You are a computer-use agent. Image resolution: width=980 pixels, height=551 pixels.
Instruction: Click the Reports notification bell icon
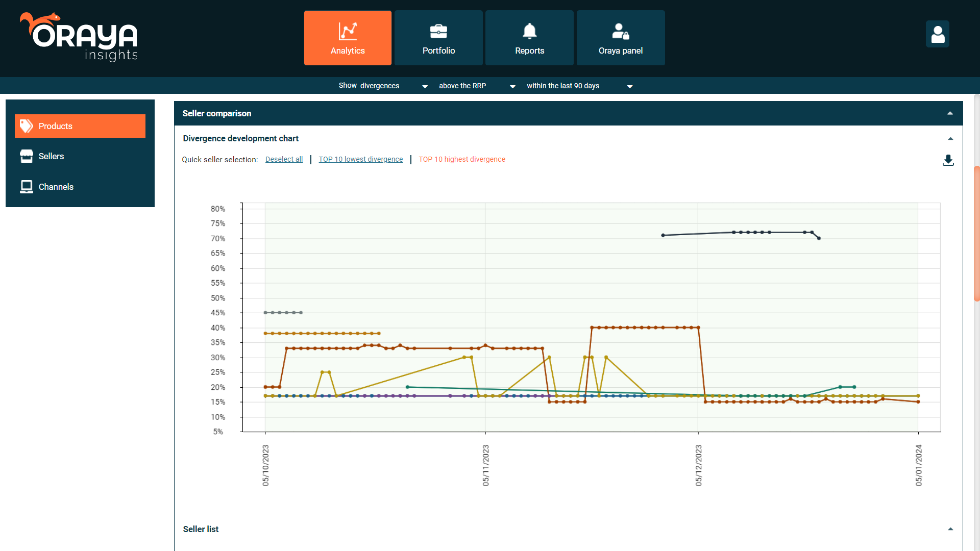point(529,31)
